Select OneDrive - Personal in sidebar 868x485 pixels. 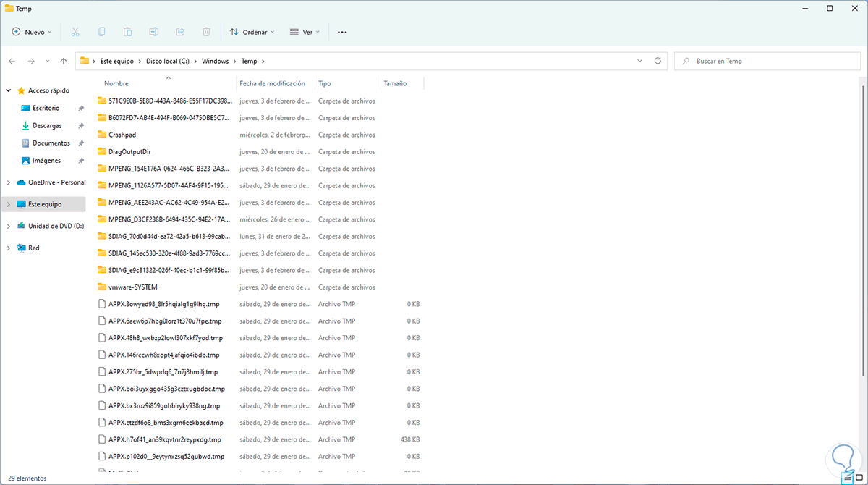pyautogui.click(x=56, y=182)
